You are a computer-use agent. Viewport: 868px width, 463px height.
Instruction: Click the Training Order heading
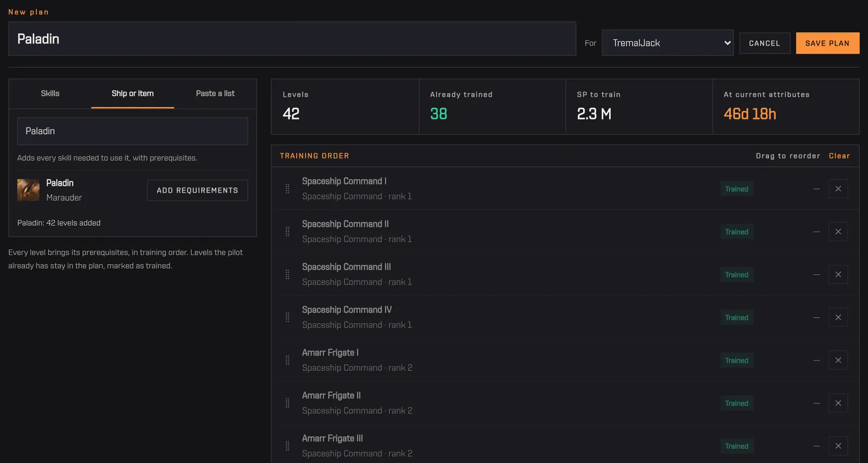315,156
